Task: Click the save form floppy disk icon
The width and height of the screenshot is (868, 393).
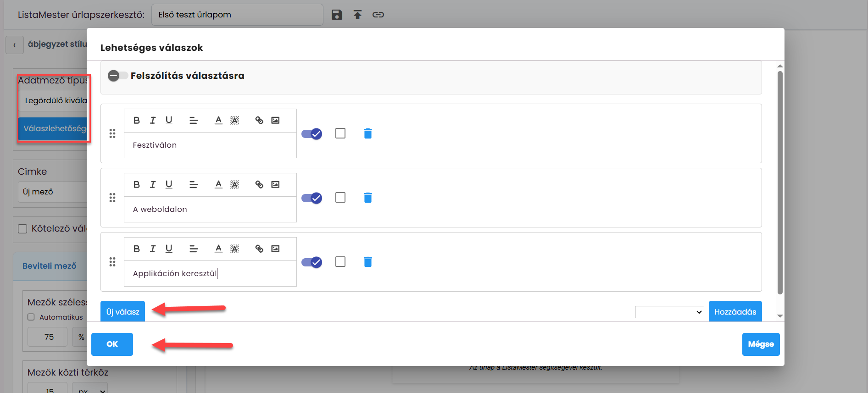Action: 337,15
